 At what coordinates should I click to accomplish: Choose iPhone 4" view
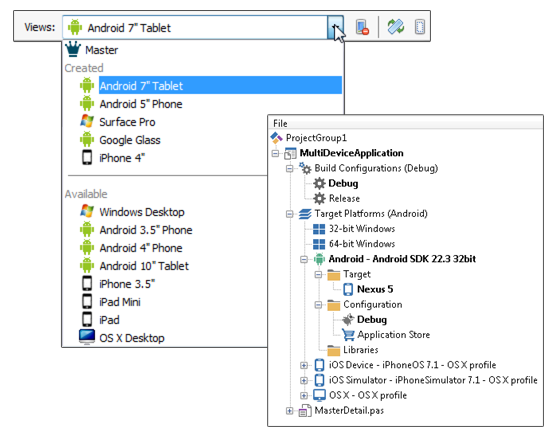122,158
